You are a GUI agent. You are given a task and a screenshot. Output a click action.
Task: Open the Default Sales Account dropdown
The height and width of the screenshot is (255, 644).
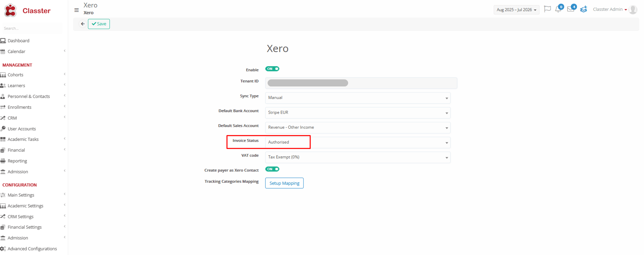pyautogui.click(x=358, y=128)
